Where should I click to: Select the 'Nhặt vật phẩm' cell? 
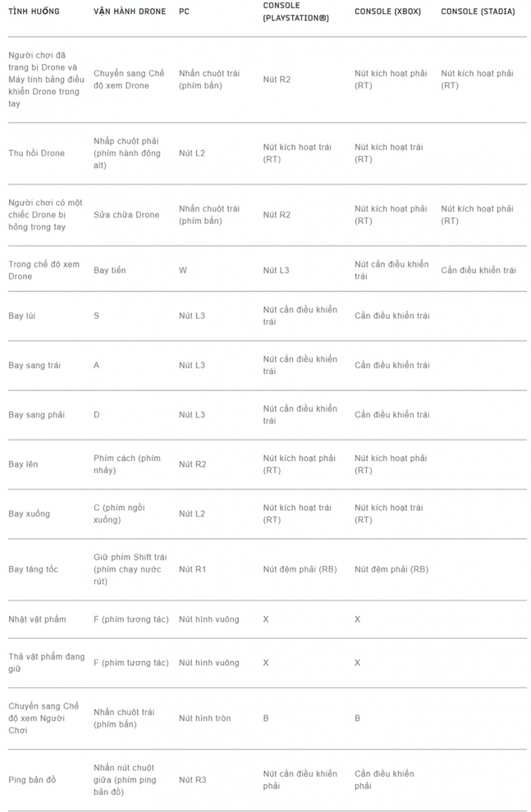point(37,619)
